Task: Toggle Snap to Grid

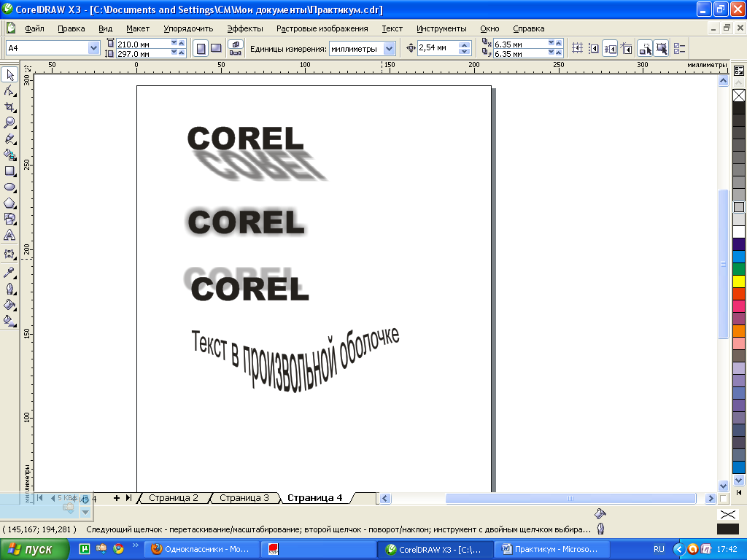Action: tap(577, 48)
